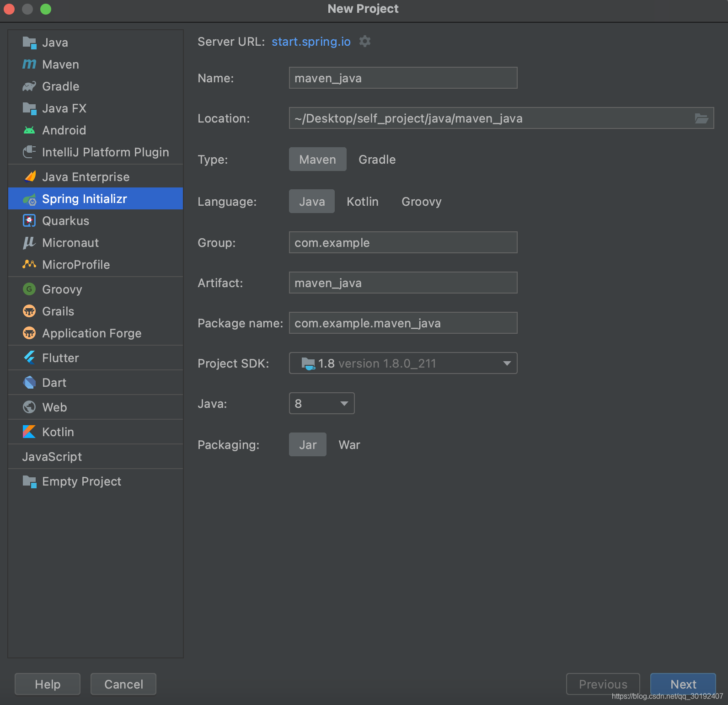This screenshot has height=705, width=728.
Task: Click the Dart logo icon
Action: click(x=29, y=382)
